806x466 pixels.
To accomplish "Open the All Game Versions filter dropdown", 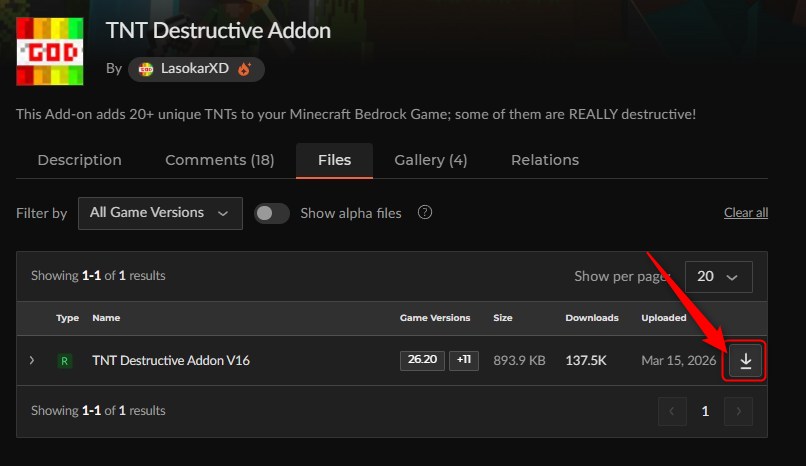I will click(160, 213).
